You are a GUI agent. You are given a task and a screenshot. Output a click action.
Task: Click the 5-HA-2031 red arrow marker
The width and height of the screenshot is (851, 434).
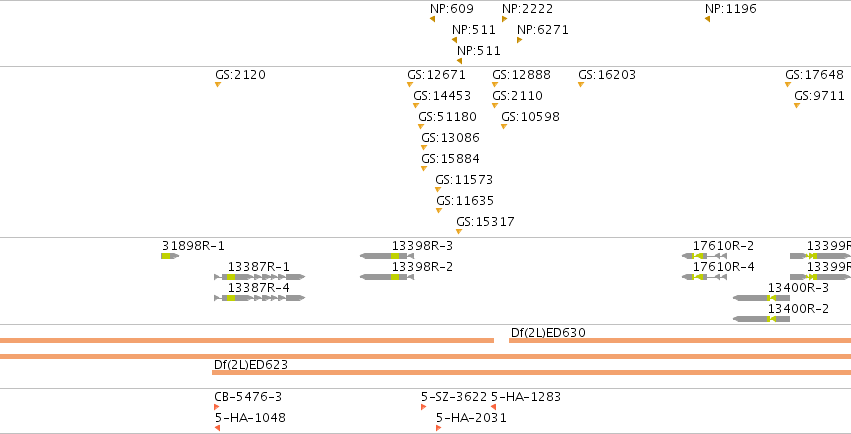[x=439, y=428]
